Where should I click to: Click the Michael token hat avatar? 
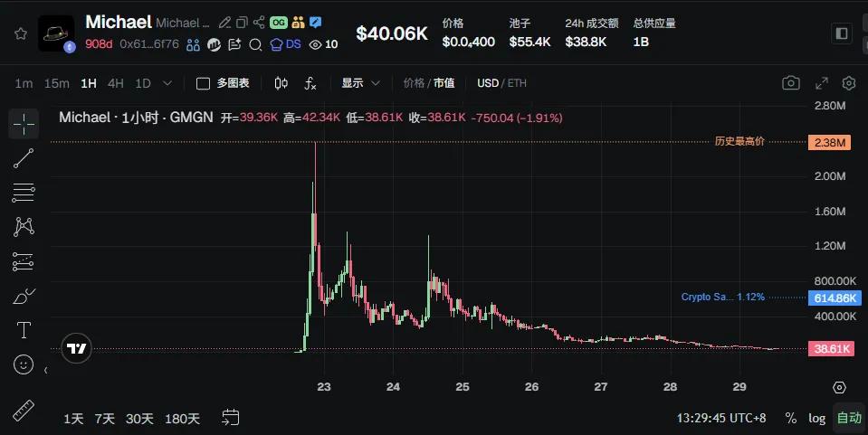(x=56, y=33)
